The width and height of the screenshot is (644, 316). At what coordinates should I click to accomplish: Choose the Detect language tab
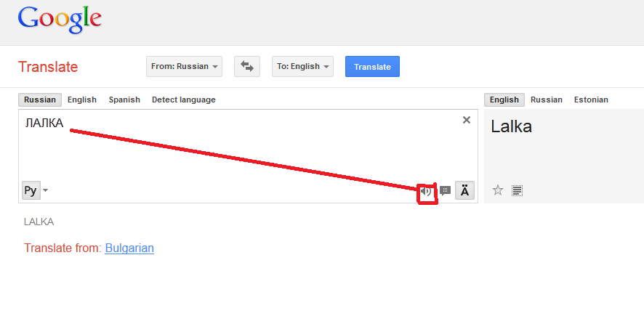coord(184,100)
